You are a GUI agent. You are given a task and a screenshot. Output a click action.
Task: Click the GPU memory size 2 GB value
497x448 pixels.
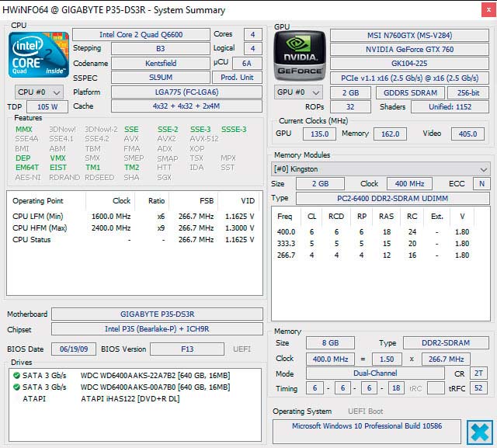(350, 93)
